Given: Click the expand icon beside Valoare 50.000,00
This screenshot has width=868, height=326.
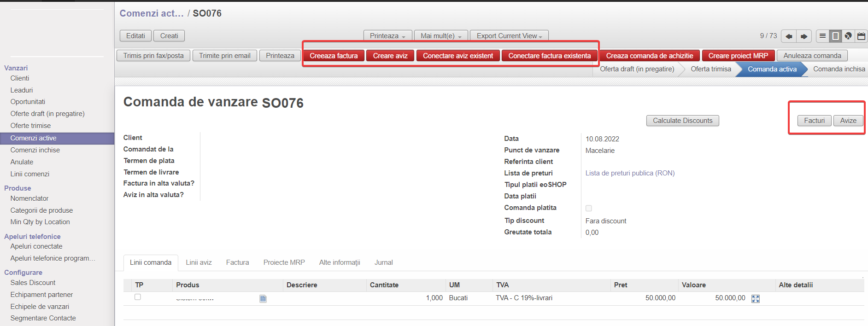Looking at the screenshot, I should tap(756, 299).
